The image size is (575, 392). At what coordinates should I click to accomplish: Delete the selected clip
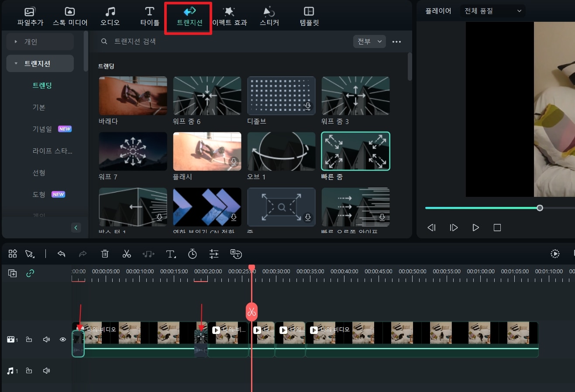[105, 254]
